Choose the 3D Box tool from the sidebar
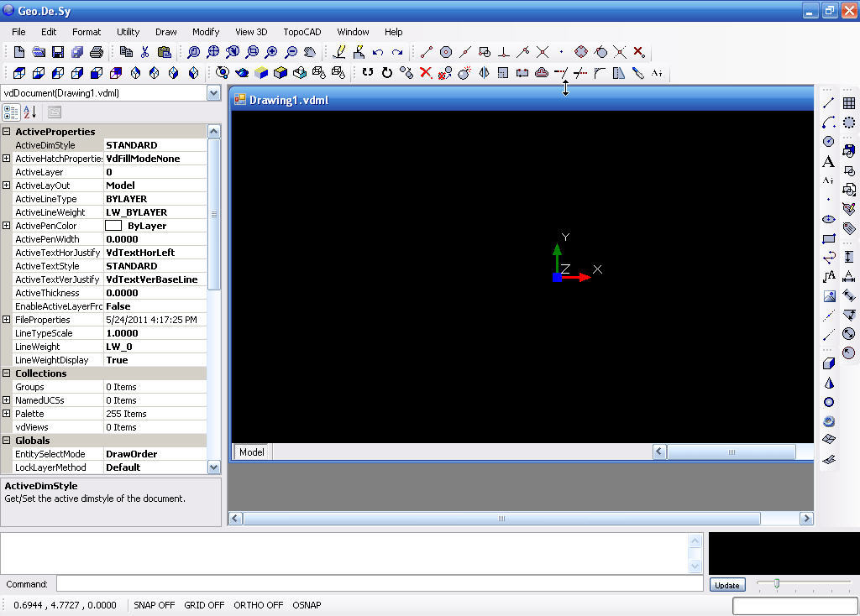 (827, 363)
